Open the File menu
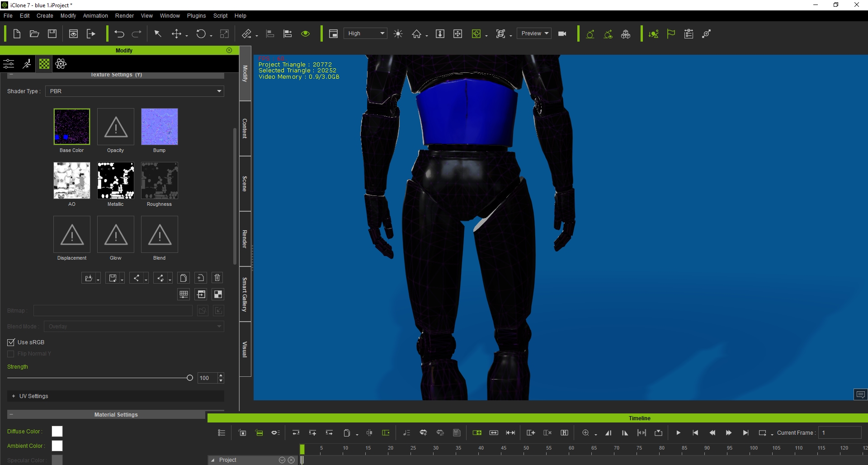 pos(8,16)
